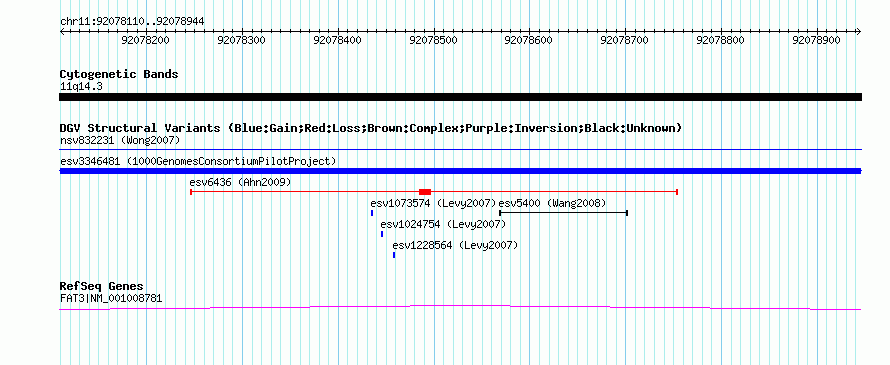
Task: Click ruler tick label 92078400
Action: pyautogui.click(x=337, y=40)
